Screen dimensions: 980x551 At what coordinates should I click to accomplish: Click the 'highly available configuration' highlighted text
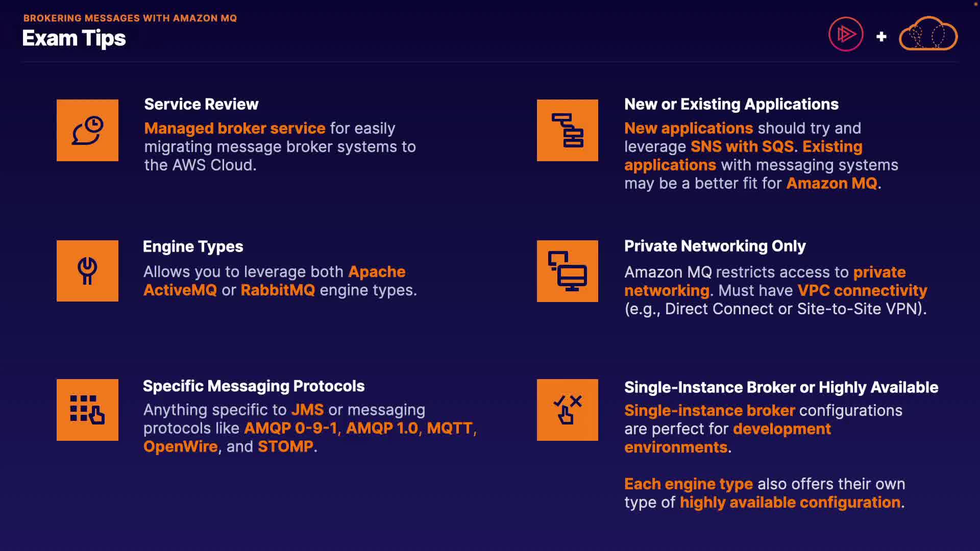[790, 503]
